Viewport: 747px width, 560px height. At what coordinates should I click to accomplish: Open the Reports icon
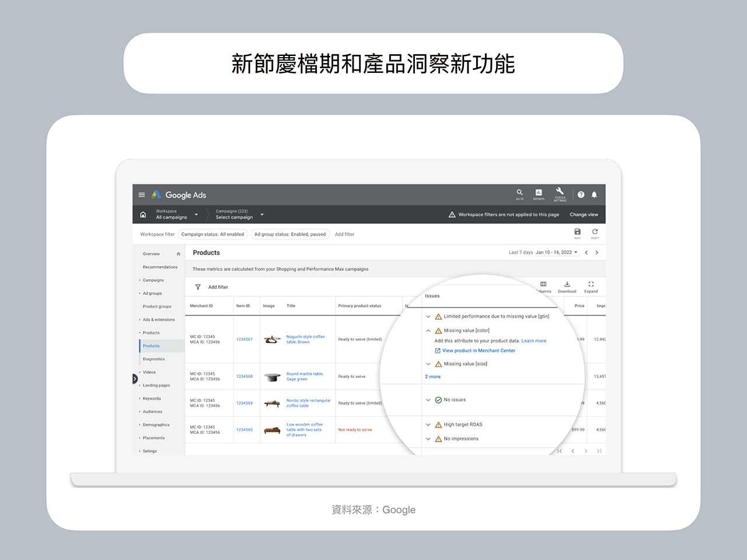click(x=539, y=194)
